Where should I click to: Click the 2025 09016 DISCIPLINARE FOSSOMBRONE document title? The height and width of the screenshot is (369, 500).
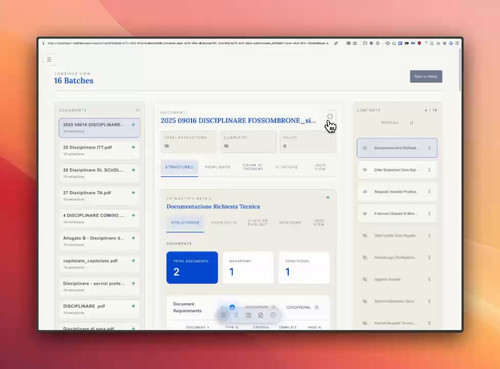[x=238, y=121]
